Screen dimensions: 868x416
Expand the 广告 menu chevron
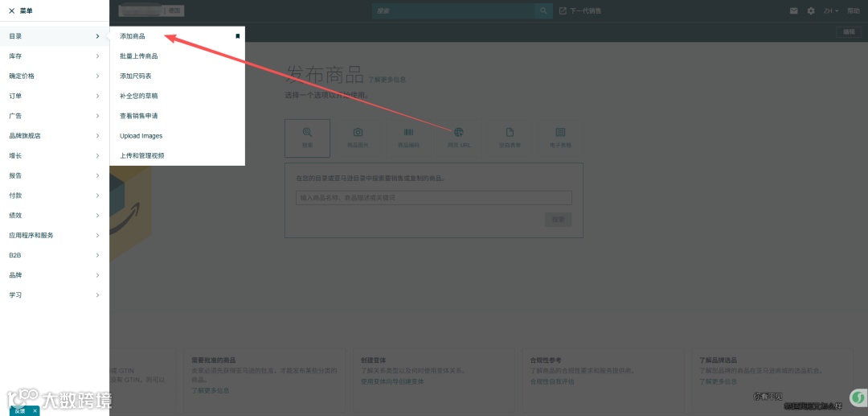coord(97,116)
